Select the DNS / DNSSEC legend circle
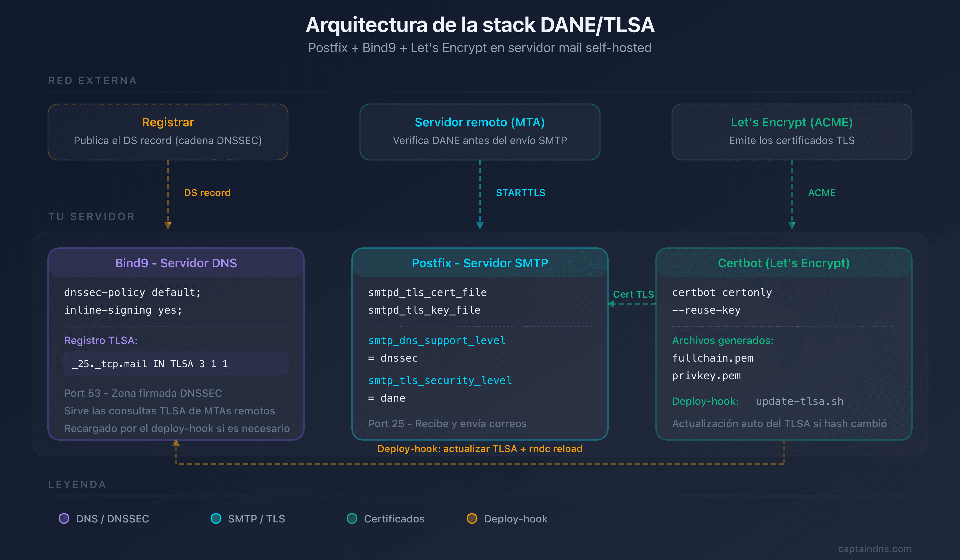This screenshot has width=960, height=560. tap(64, 518)
